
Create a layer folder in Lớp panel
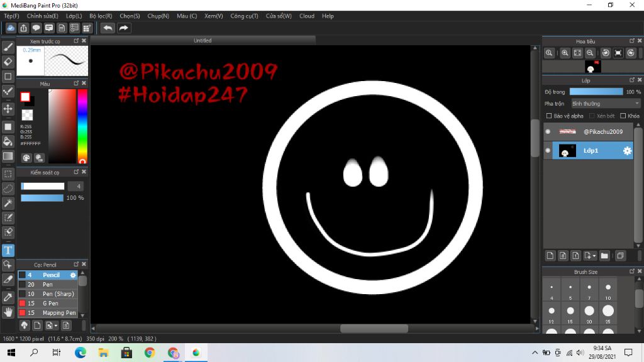[x=604, y=256]
